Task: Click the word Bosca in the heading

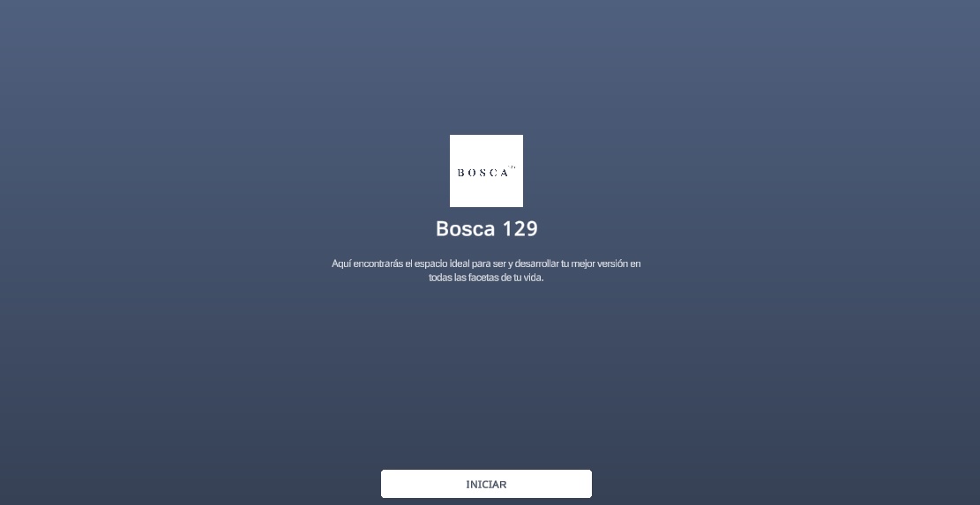Action: tap(466, 228)
